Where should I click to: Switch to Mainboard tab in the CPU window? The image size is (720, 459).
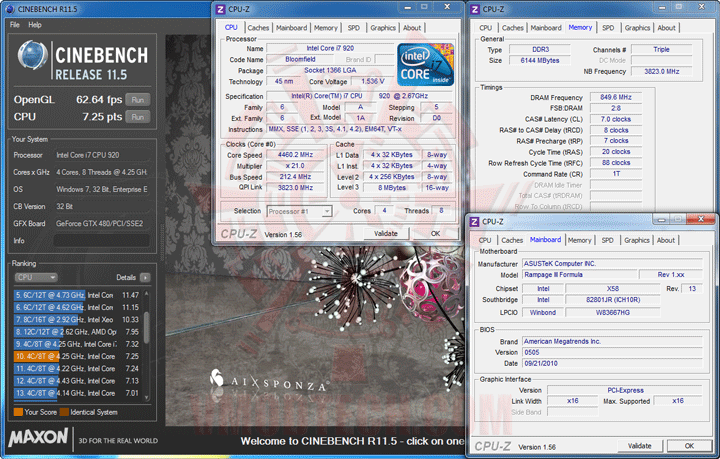click(x=291, y=28)
